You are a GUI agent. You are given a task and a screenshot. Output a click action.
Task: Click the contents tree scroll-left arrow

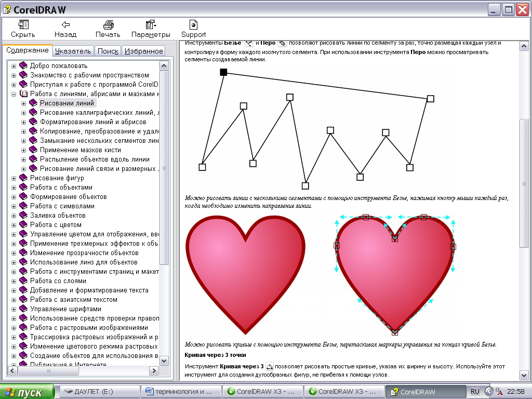click(12, 371)
